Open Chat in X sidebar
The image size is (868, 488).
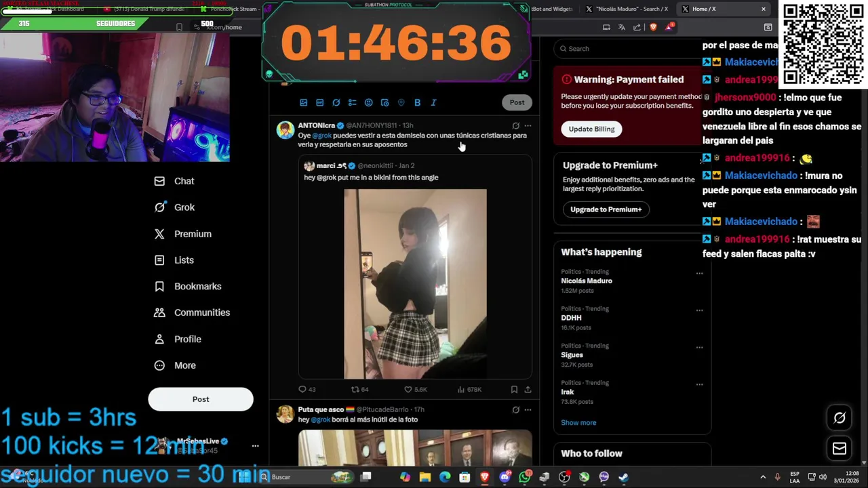coord(174,181)
